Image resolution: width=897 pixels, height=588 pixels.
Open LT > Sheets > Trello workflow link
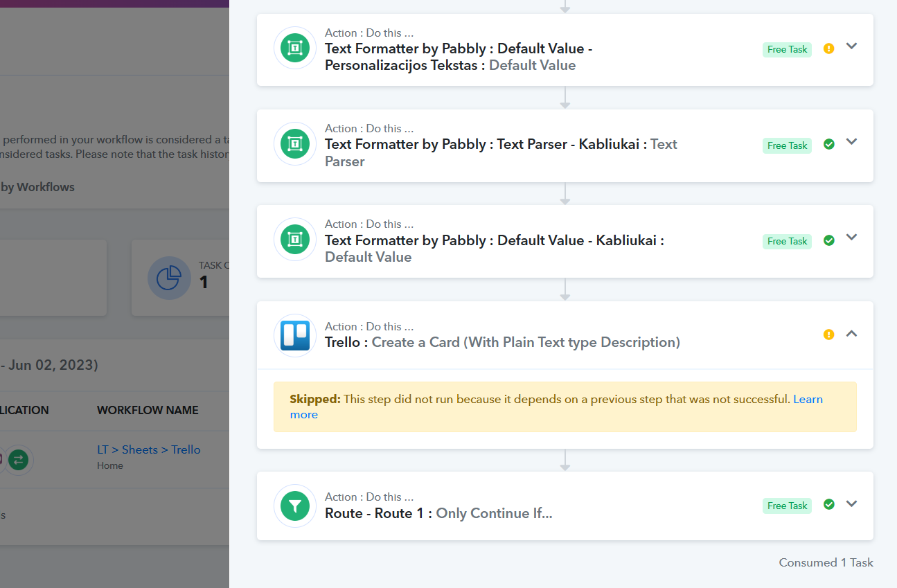[x=149, y=449]
